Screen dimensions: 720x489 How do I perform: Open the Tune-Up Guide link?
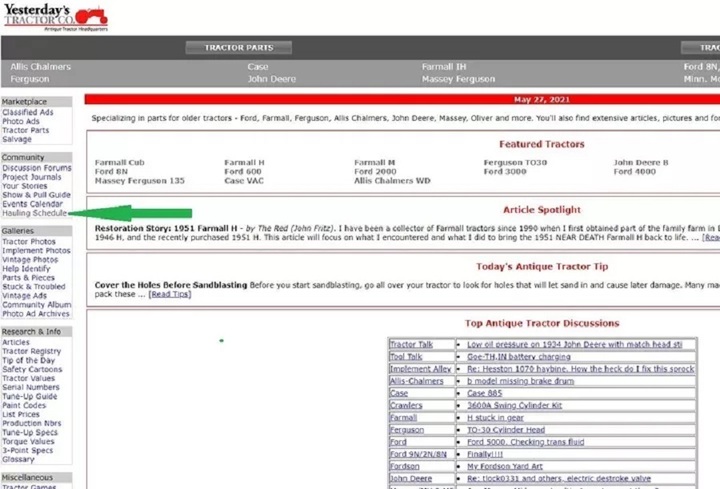tap(30, 396)
